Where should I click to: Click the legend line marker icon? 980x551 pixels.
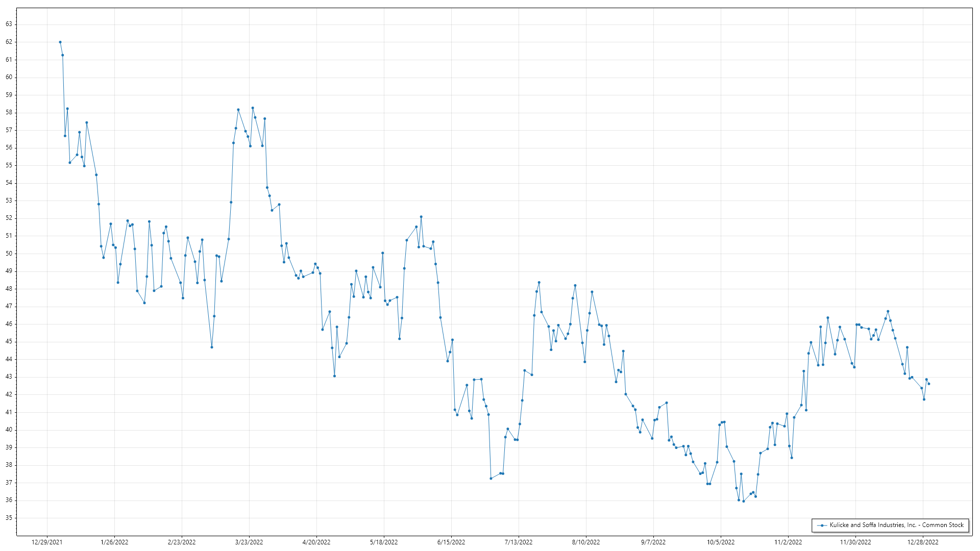coord(822,525)
